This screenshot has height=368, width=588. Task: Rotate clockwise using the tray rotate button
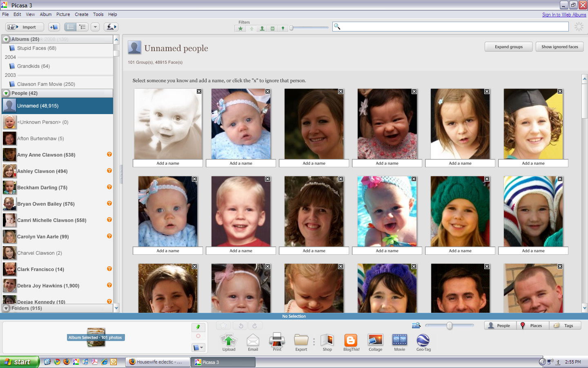255,326
